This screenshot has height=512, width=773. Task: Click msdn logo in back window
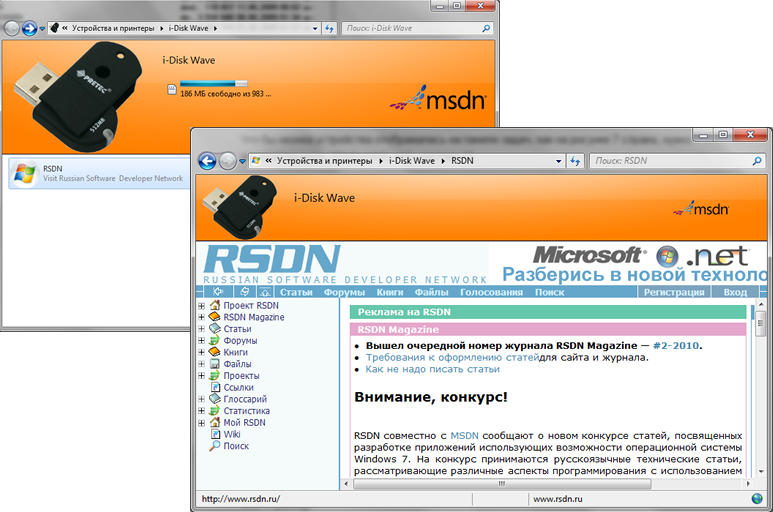coord(438,98)
